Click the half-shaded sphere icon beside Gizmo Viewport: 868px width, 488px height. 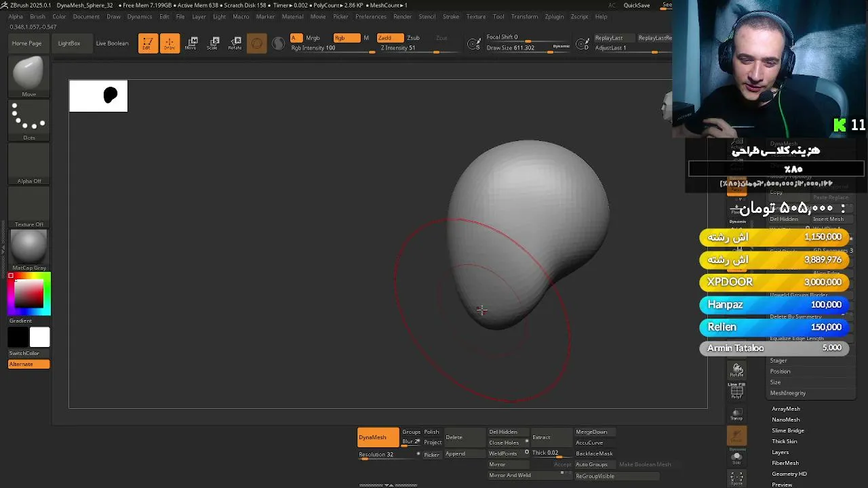click(278, 43)
